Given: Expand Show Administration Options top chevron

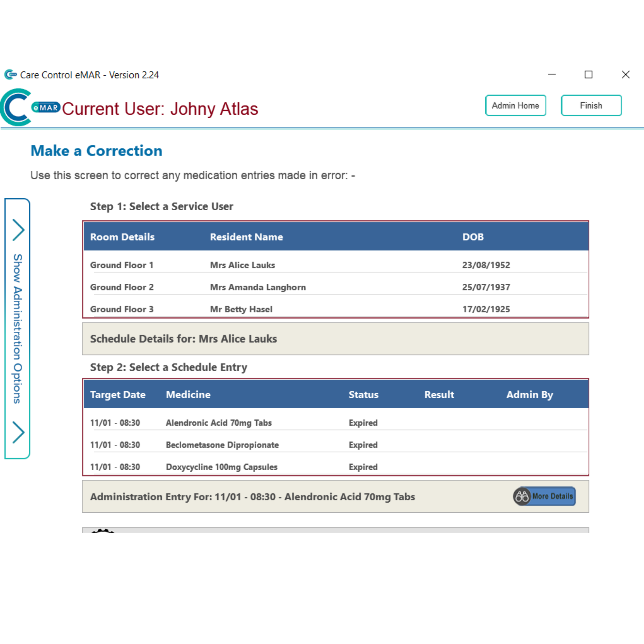Looking at the screenshot, I should (x=18, y=230).
